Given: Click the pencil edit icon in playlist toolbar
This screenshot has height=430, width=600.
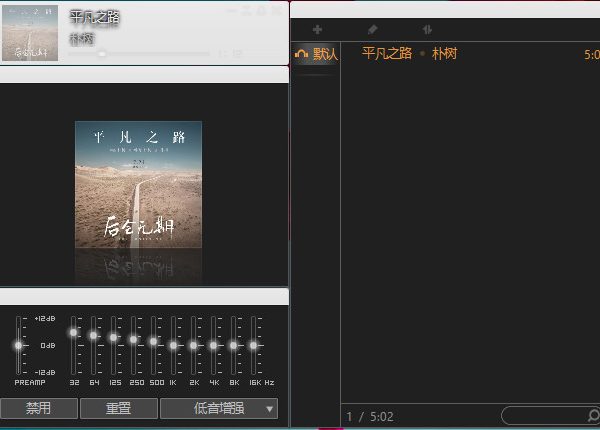Looking at the screenshot, I should click(x=373, y=30).
